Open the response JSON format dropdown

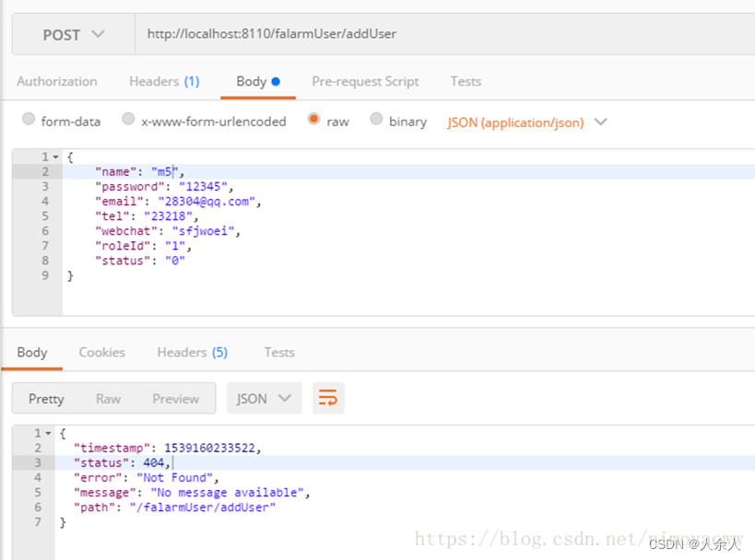265,398
